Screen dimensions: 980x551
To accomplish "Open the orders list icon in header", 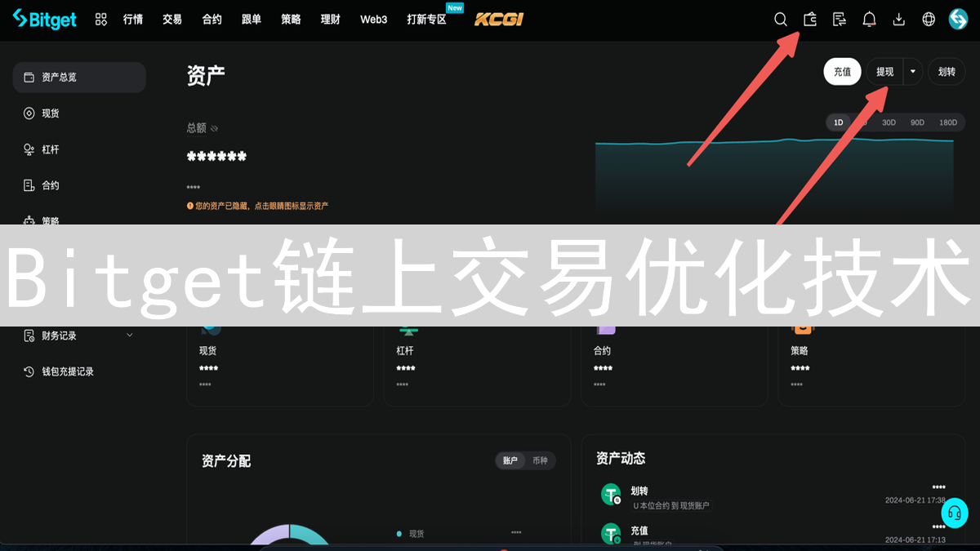I will click(x=840, y=19).
